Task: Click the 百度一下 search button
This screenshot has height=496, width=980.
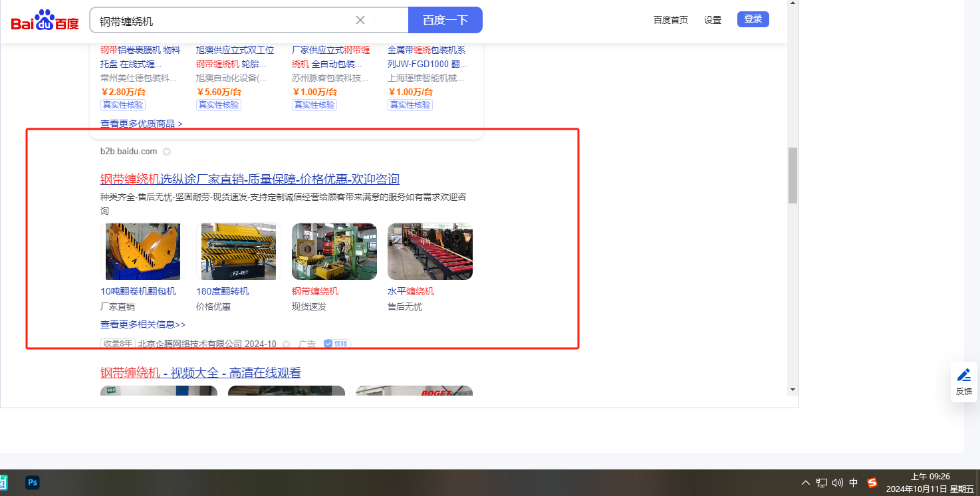Action: point(445,20)
